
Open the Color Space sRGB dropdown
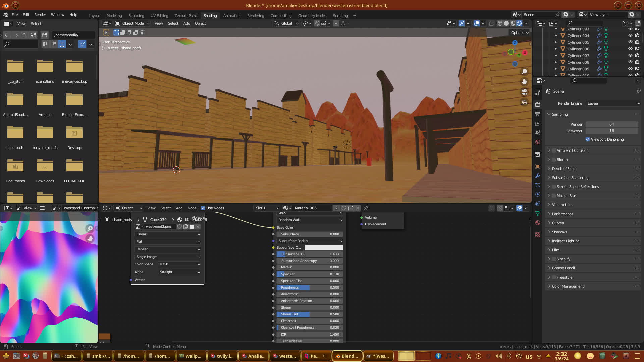tap(179, 264)
